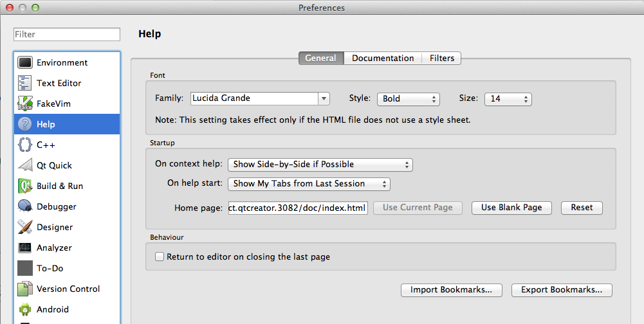
Task: Open the On context help dropdown
Action: point(320,164)
